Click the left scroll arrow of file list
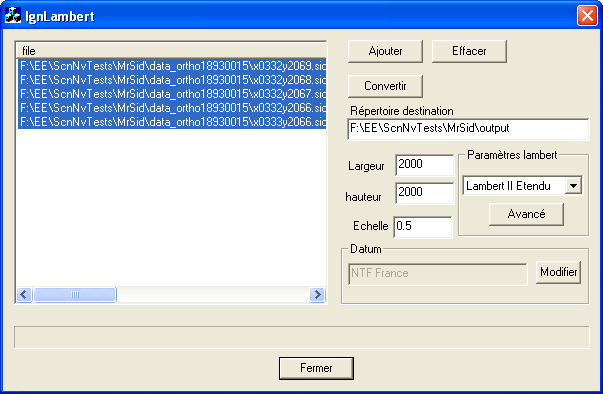This screenshot has width=603, height=394. tap(24, 295)
